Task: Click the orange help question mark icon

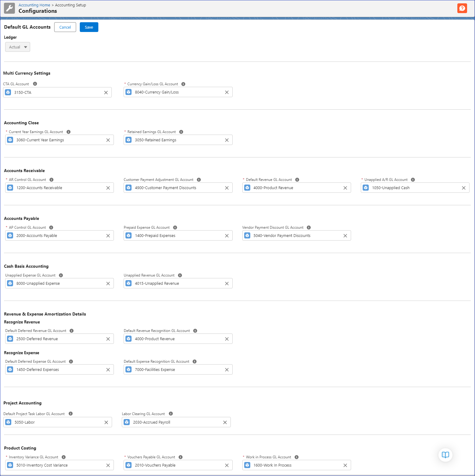Action: [x=462, y=8]
